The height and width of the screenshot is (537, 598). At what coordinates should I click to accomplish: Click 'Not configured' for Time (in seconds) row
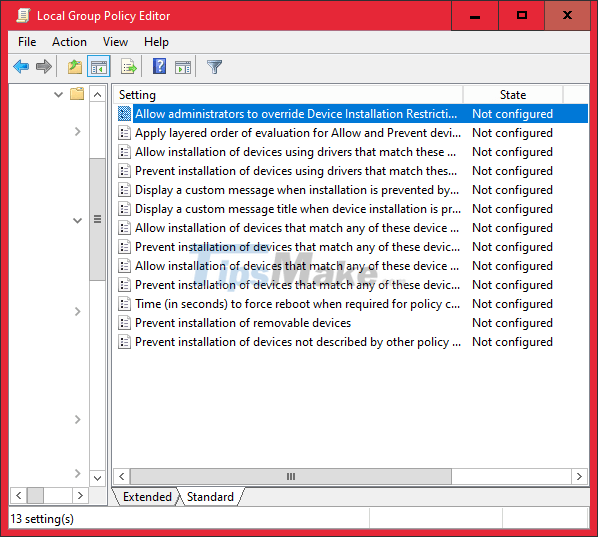point(513,304)
